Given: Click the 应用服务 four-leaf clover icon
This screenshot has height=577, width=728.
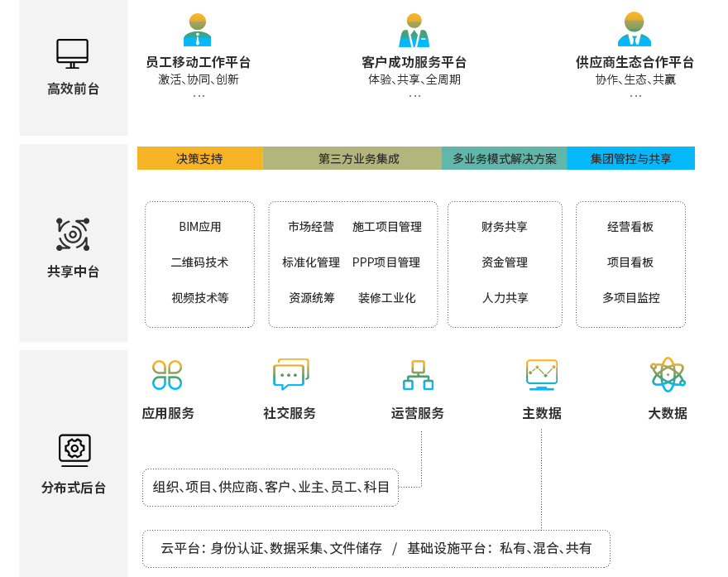Looking at the screenshot, I should tap(167, 375).
